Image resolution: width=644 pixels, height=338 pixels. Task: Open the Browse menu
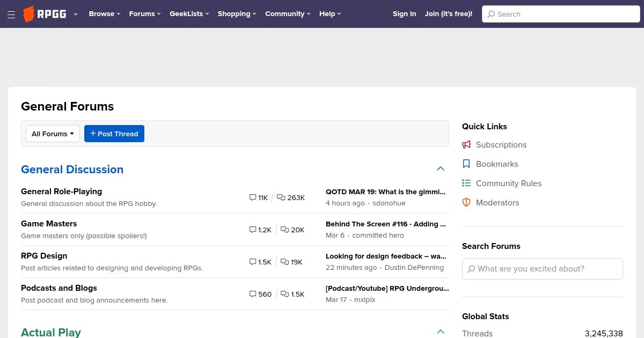[105, 14]
